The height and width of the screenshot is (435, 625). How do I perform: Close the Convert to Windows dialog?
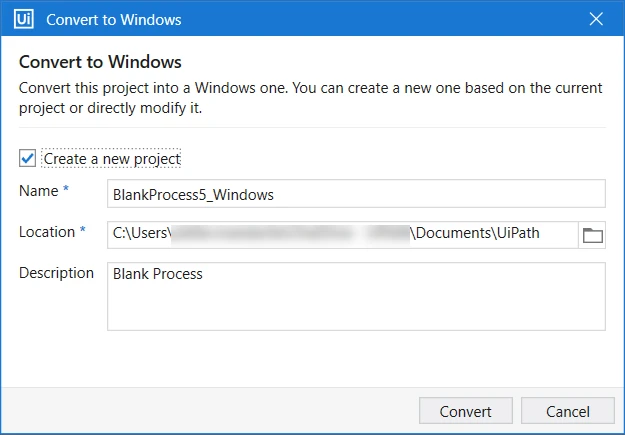(x=596, y=19)
